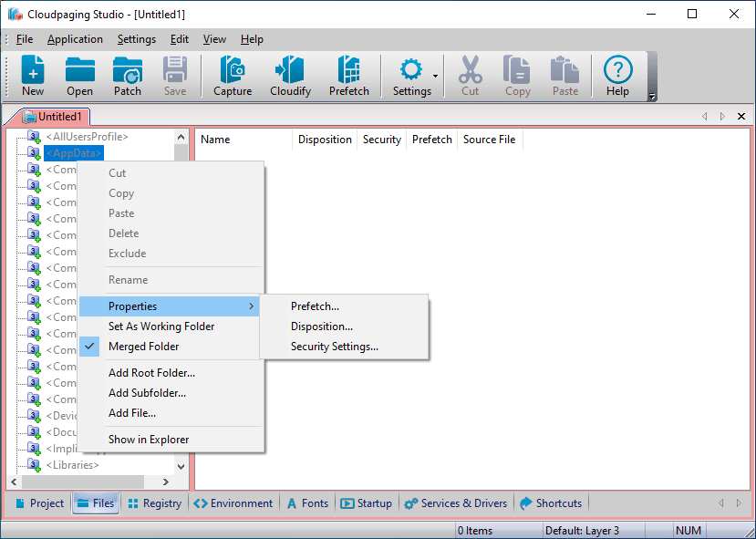Click the Open toolbar icon

pyautogui.click(x=79, y=77)
